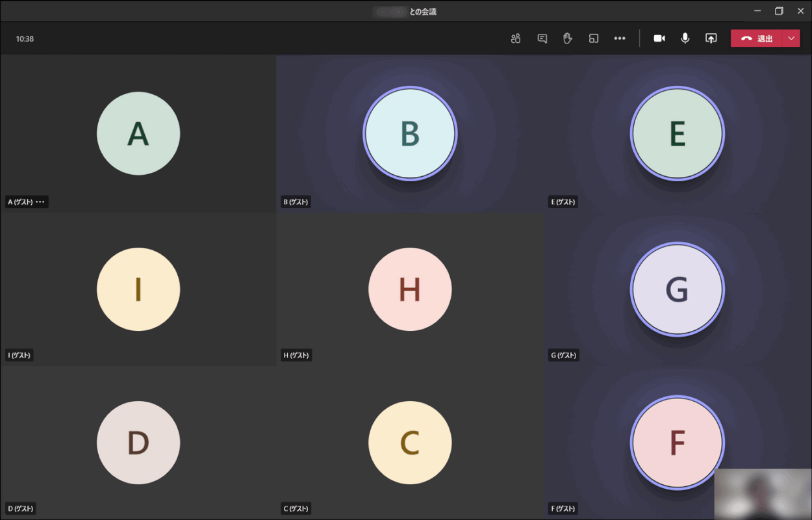This screenshot has width=812, height=520.
Task: Click the raise hand icon
Action: coord(567,38)
